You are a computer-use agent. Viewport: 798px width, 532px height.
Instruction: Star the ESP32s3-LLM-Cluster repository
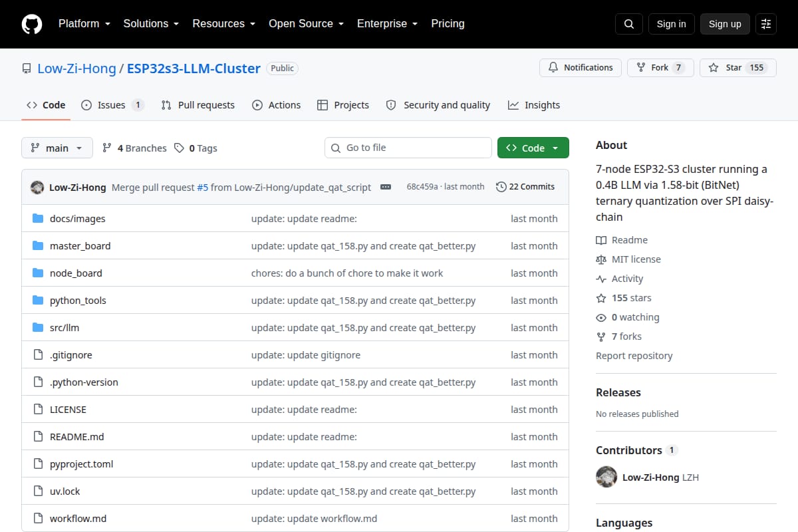point(738,68)
